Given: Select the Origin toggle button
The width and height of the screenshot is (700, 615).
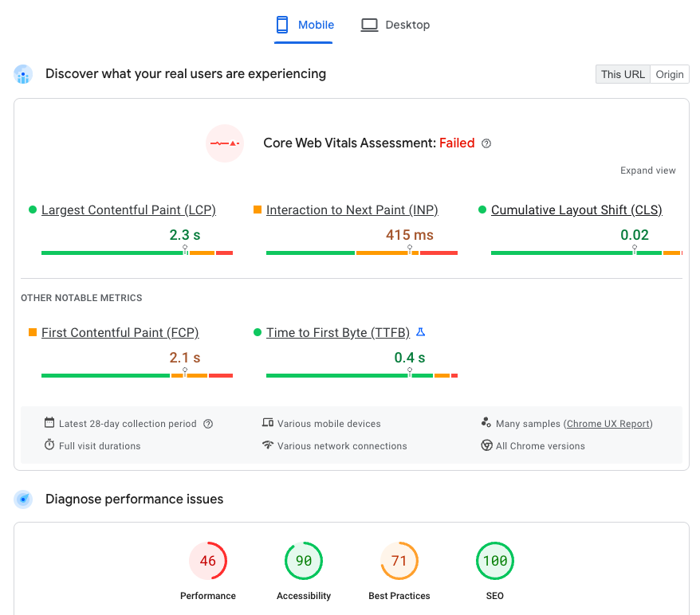Looking at the screenshot, I should click(670, 74).
